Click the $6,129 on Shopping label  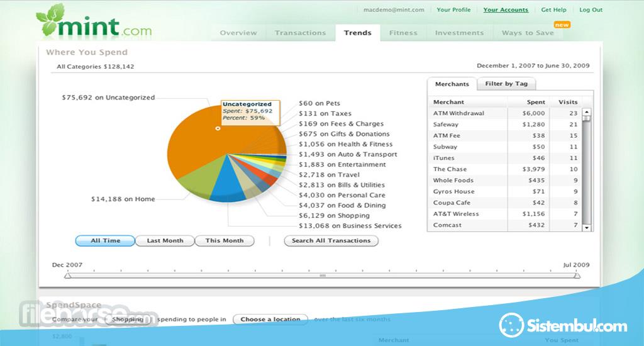[x=334, y=216]
